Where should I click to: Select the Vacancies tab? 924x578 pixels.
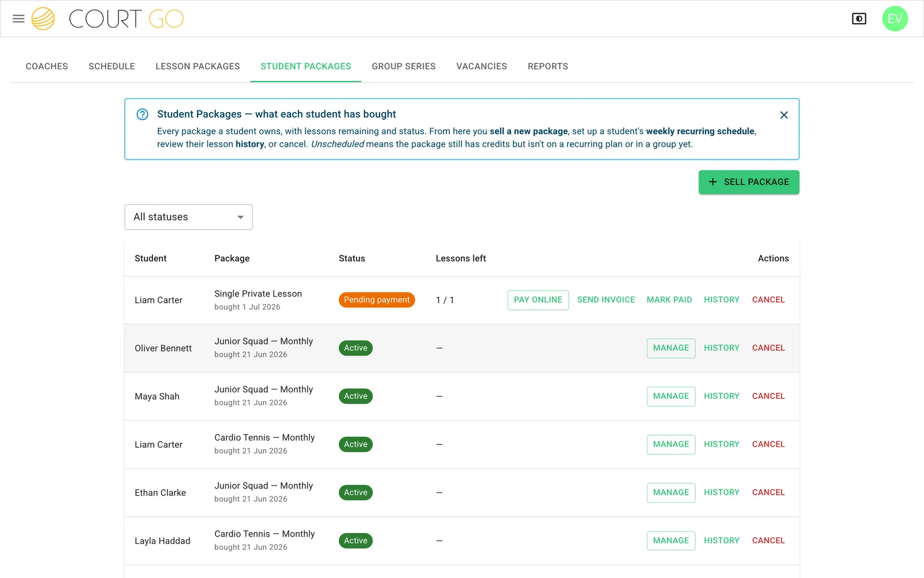[x=482, y=66]
